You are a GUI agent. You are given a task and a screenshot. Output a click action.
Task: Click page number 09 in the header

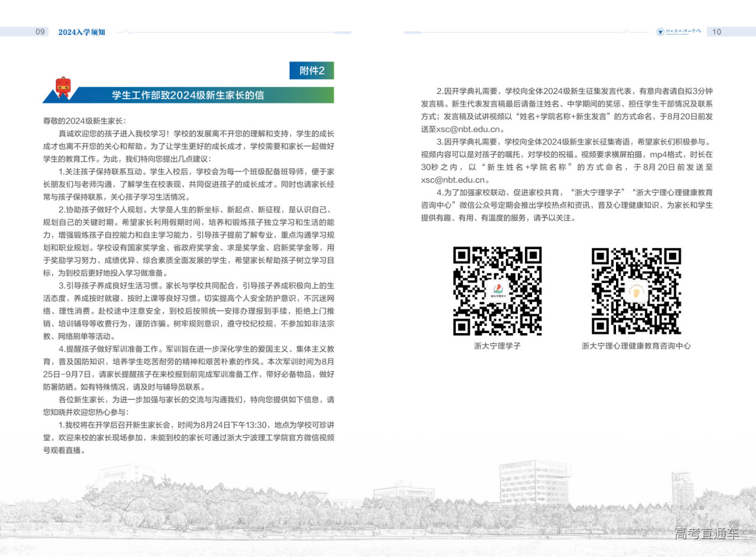pyautogui.click(x=40, y=32)
